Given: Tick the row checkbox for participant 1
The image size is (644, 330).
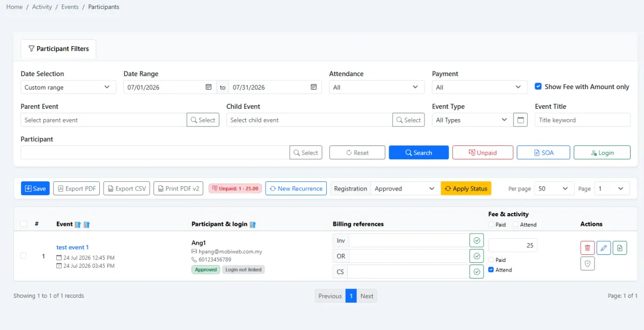Looking at the screenshot, I should pos(23,256).
